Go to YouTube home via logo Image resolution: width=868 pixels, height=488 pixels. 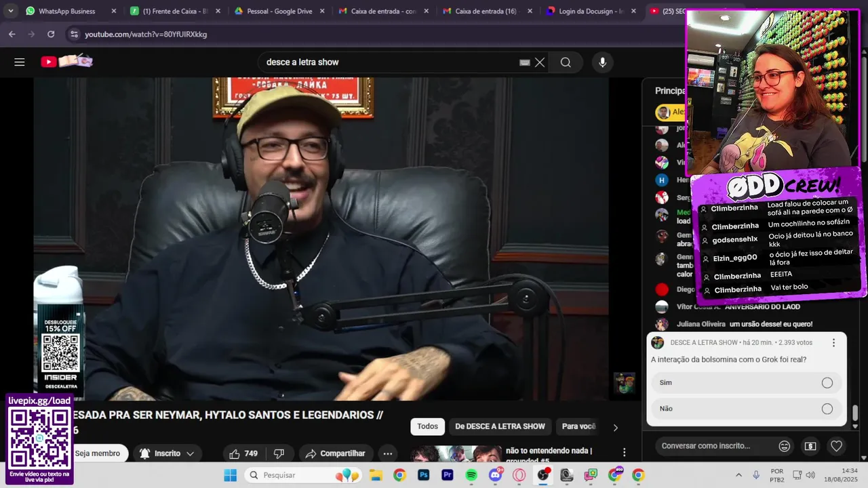pyautogui.click(x=66, y=62)
